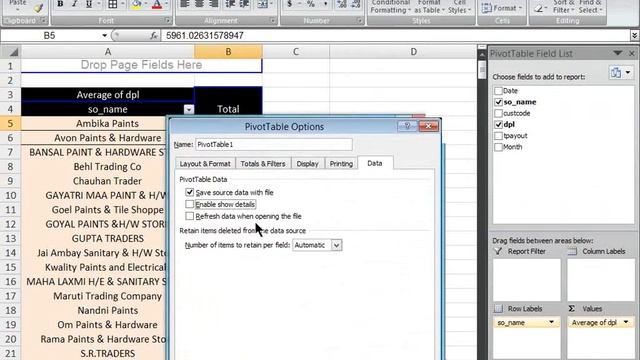The image size is (640, 360).
Task: Apply Underline formatting
Action: pyautogui.click(x=89, y=4)
